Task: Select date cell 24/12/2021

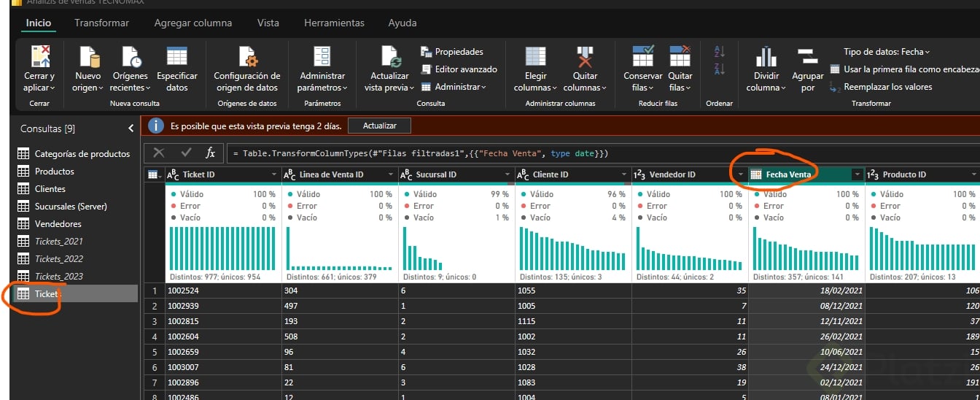Action: [x=806, y=367]
